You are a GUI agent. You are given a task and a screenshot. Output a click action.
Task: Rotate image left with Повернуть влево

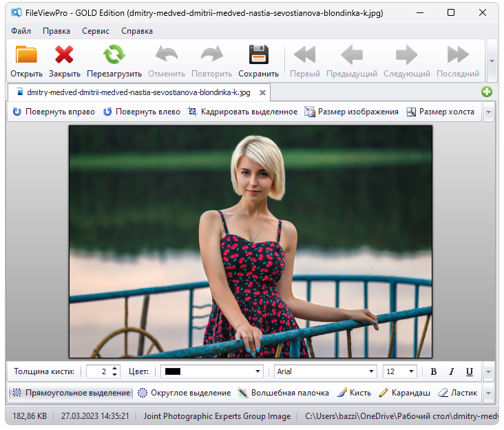(x=142, y=112)
